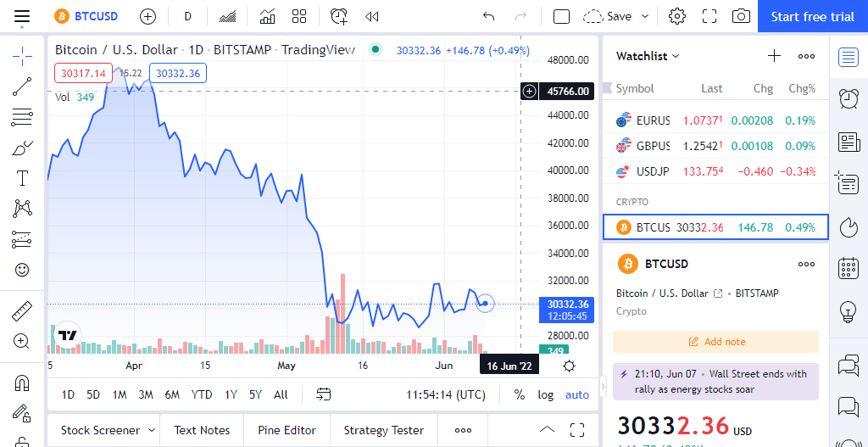Switch to the Pine Editor tab
This screenshot has height=447, width=868.
click(x=287, y=430)
